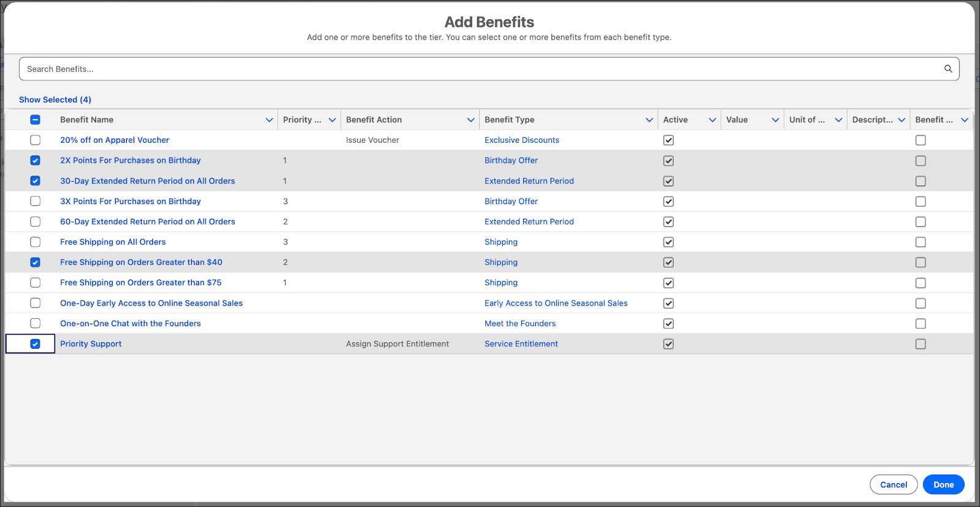The width and height of the screenshot is (980, 507).
Task: Check the Free Shipping on All Orders row
Action: pyautogui.click(x=36, y=242)
